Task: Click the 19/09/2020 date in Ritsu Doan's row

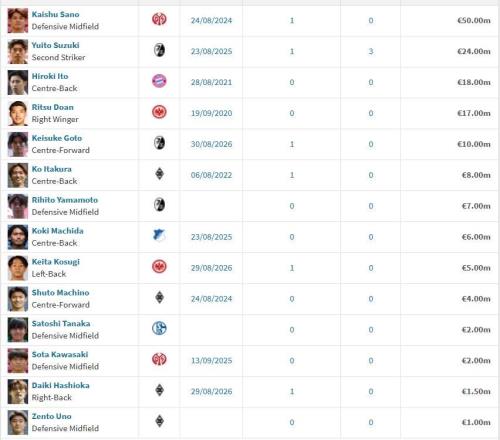Action: click(211, 113)
